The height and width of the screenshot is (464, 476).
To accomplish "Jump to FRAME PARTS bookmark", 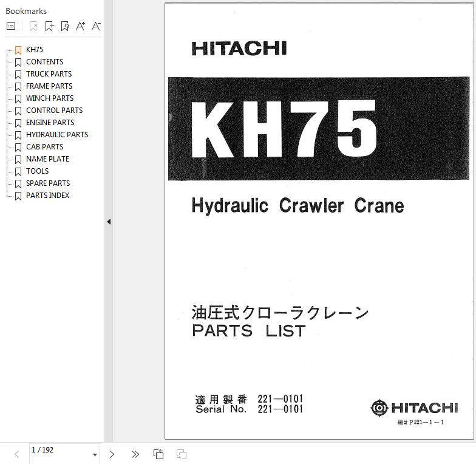I will (49, 86).
